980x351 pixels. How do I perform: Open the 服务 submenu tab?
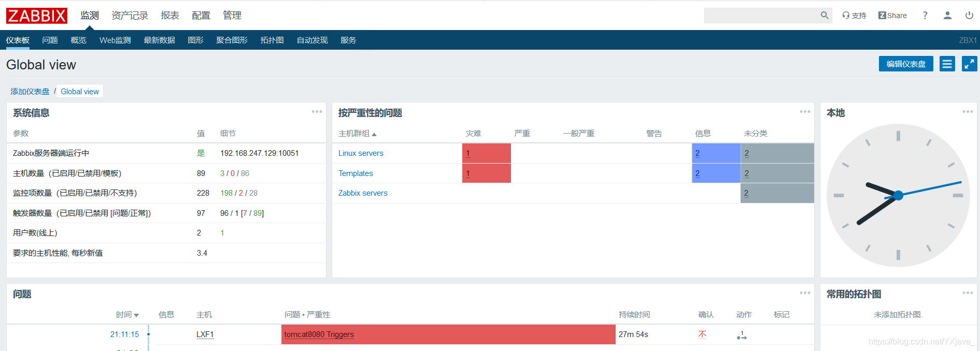(348, 40)
